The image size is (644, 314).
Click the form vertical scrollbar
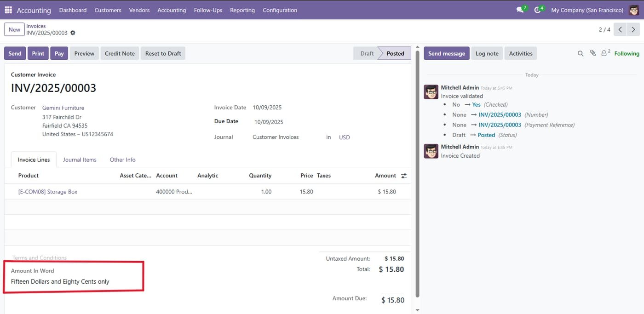click(x=417, y=175)
